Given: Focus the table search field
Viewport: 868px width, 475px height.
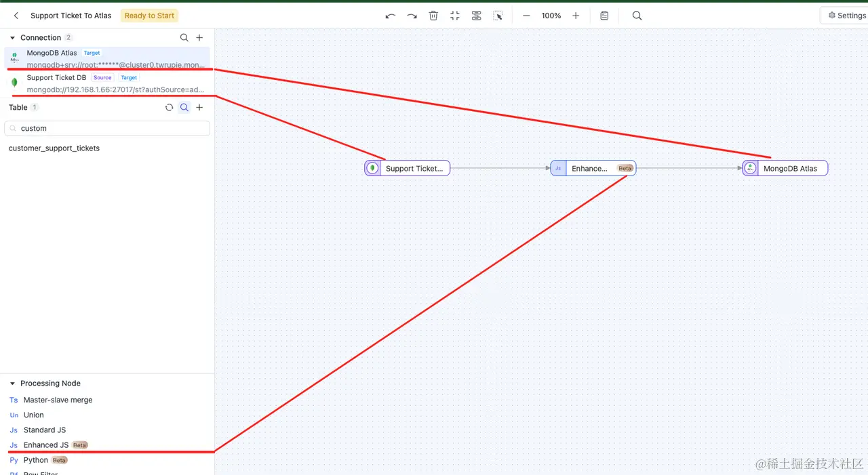Looking at the screenshot, I should [x=107, y=128].
